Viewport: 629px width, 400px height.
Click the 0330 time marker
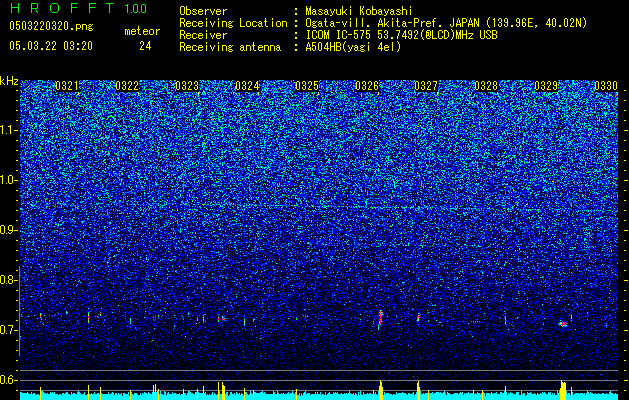[x=606, y=86]
